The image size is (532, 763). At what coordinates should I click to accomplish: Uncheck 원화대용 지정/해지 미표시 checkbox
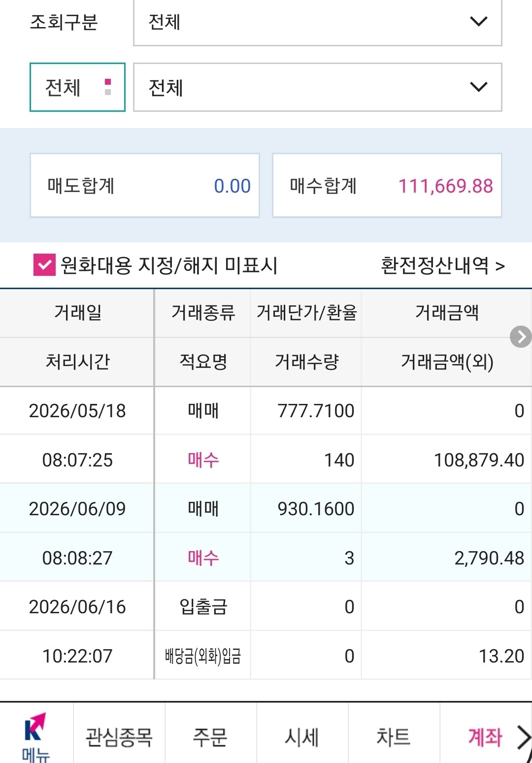click(44, 265)
